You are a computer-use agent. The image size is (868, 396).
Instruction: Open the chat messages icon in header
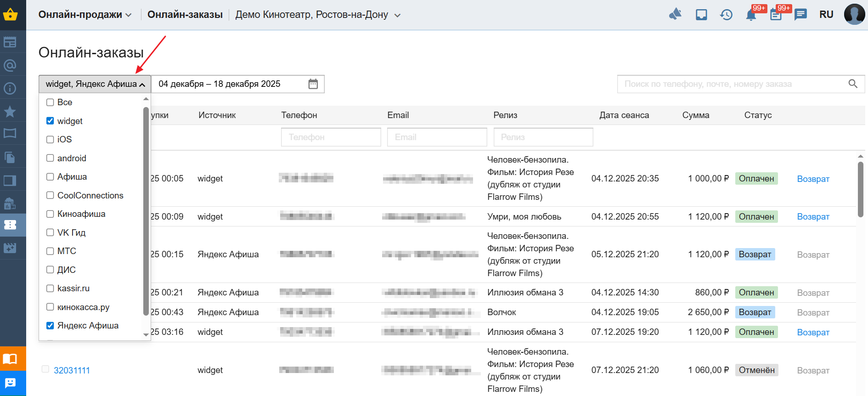[800, 15]
